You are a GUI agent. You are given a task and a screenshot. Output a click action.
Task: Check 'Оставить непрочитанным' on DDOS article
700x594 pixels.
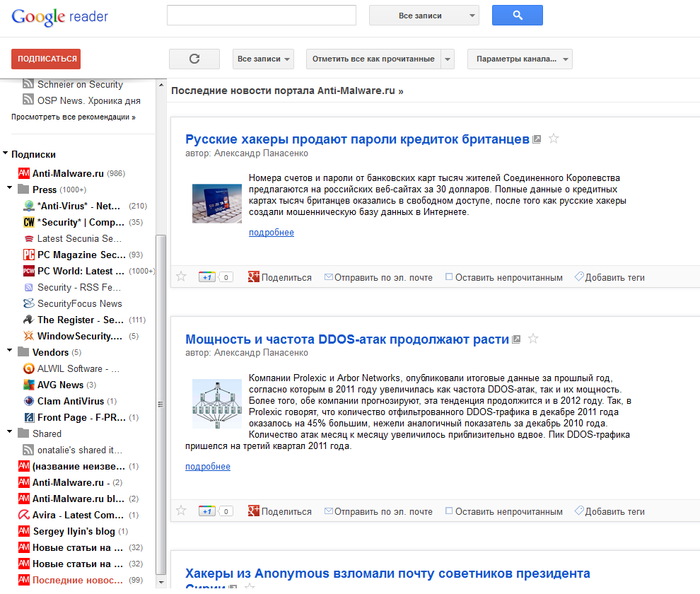click(449, 511)
